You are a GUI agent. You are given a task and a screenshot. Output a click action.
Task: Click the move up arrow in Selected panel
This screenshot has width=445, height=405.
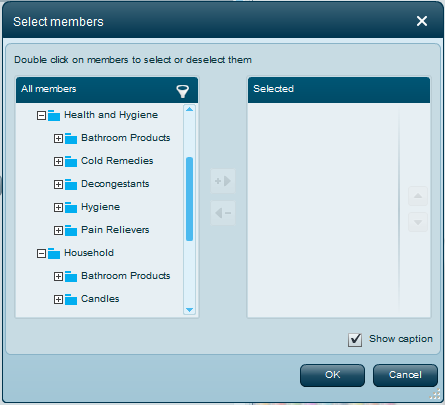pos(418,196)
